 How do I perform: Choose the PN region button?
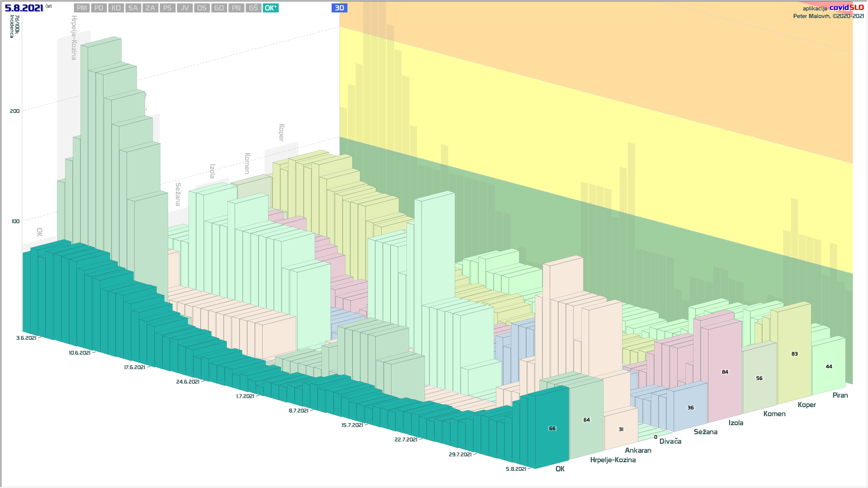[236, 8]
